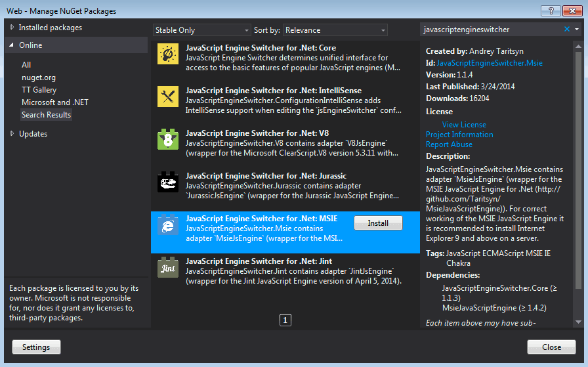Click the Jint package icon
Image resolution: width=588 pixels, height=367 pixels.
tap(167, 267)
